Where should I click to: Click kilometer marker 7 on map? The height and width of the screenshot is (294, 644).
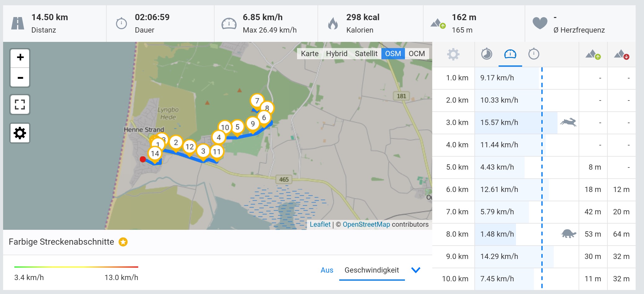[257, 101]
